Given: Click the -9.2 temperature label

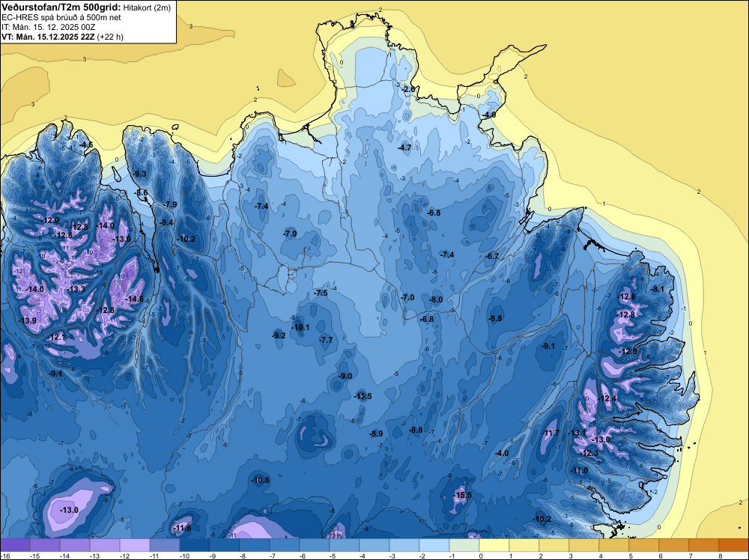Looking at the screenshot, I should click(x=279, y=335).
